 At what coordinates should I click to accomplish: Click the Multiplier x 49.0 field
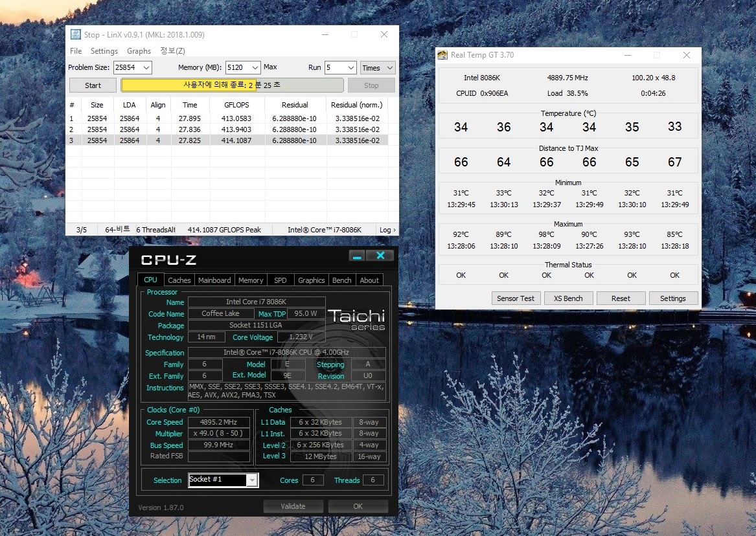219,434
